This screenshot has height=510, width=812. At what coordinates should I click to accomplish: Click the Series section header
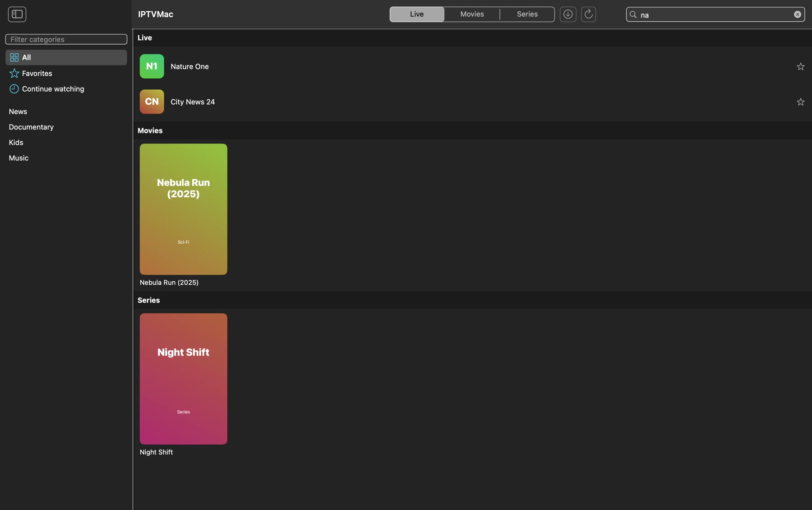(149, 300)
